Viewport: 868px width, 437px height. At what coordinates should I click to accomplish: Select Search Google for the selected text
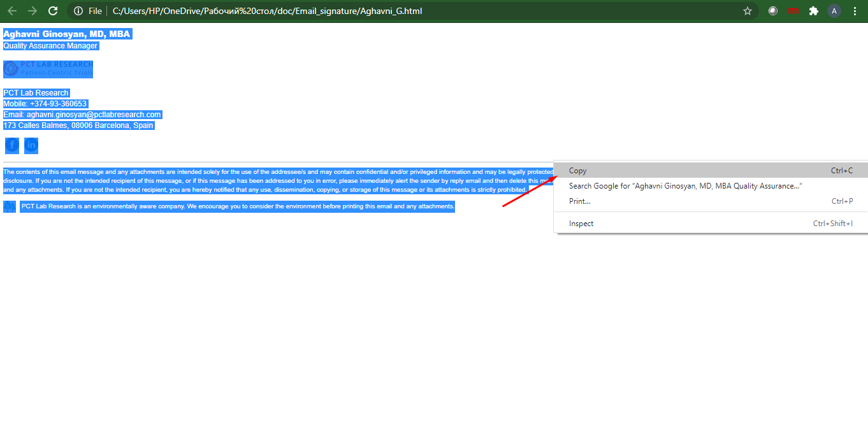711,186
